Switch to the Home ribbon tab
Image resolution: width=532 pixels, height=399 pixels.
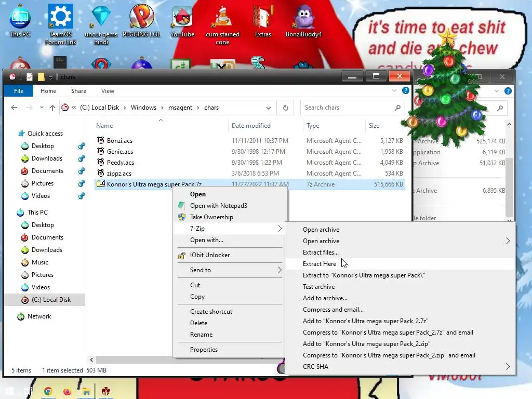pos(48,91)
